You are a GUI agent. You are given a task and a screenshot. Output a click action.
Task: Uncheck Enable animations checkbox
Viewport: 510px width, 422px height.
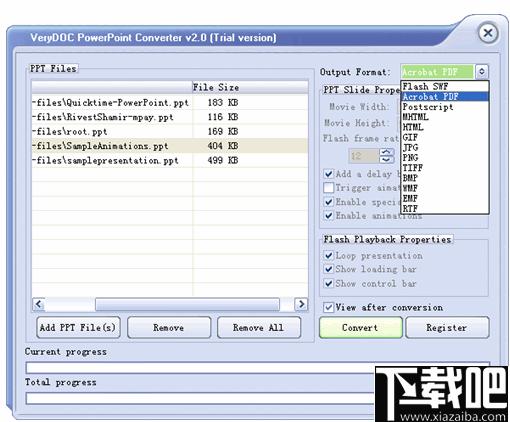click(x=329, y=216)
